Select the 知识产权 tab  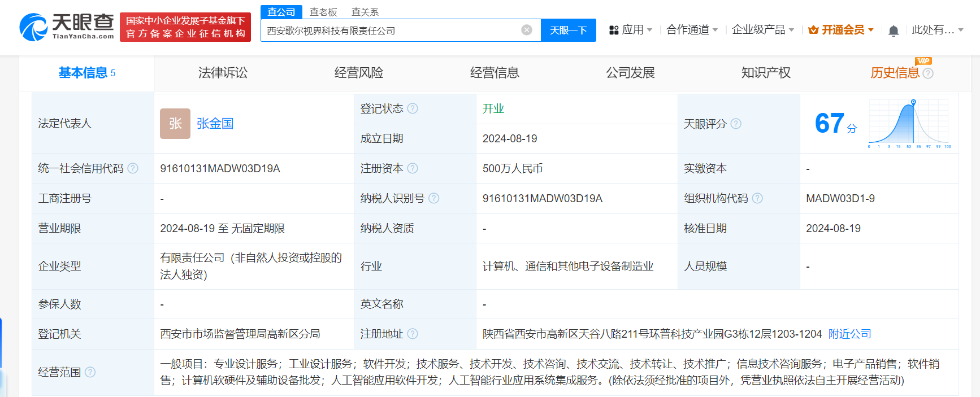click(766, 73)
